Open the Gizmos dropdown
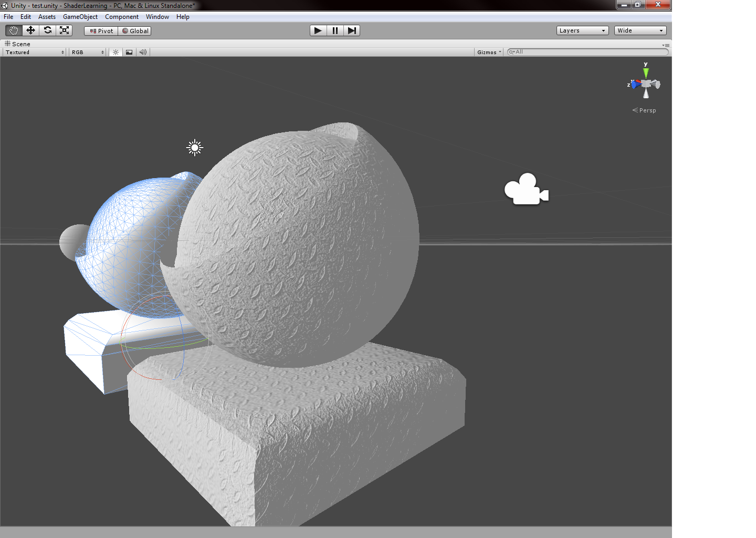 489,52
